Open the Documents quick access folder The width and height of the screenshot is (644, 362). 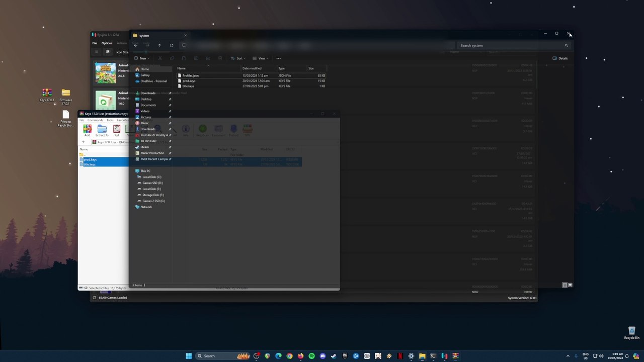tap(148, 105)
